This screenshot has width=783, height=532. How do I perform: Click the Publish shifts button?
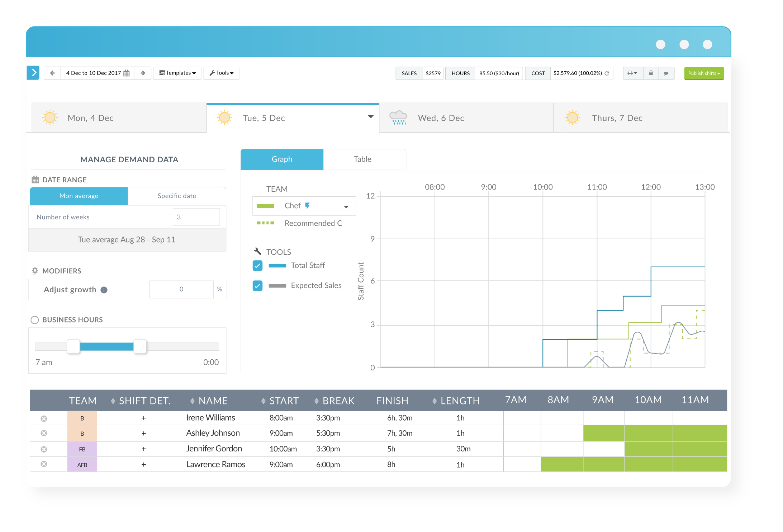pyautogui.click(x=703, y=73)
